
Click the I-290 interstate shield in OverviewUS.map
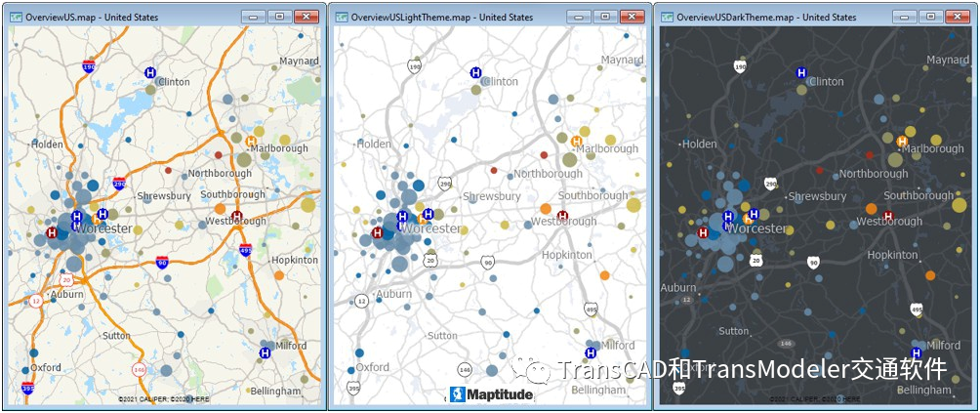pos(119,184)
